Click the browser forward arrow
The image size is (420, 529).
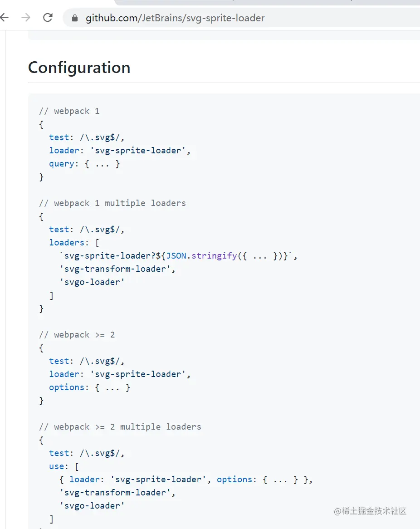click(26, 18)
